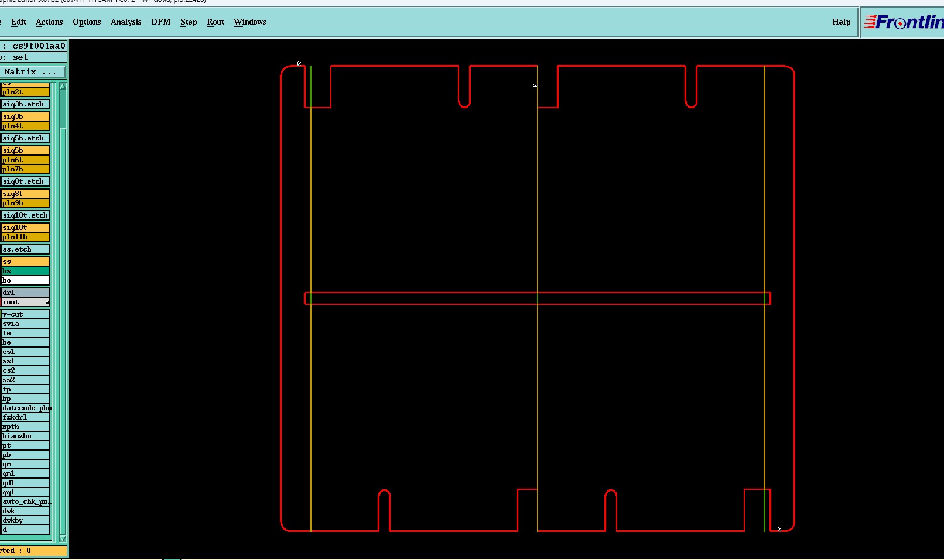Select the be layer
The width and height of the screenshot is (944, 560).
(x=25, y=342)
